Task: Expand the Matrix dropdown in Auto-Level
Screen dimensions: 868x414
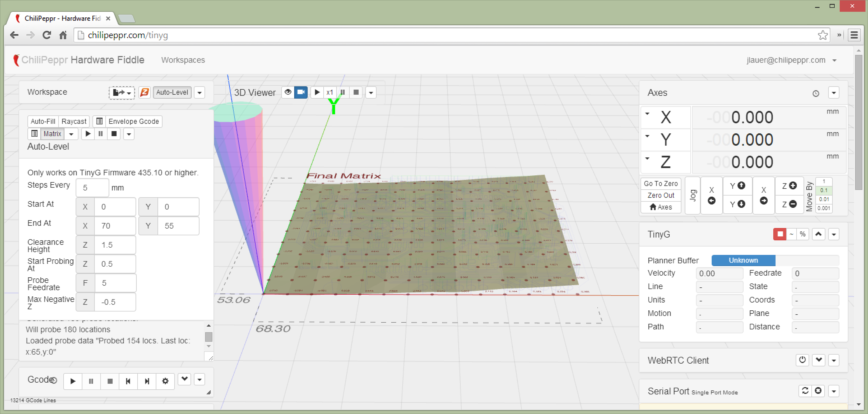Action: click(x=73, y=134)
